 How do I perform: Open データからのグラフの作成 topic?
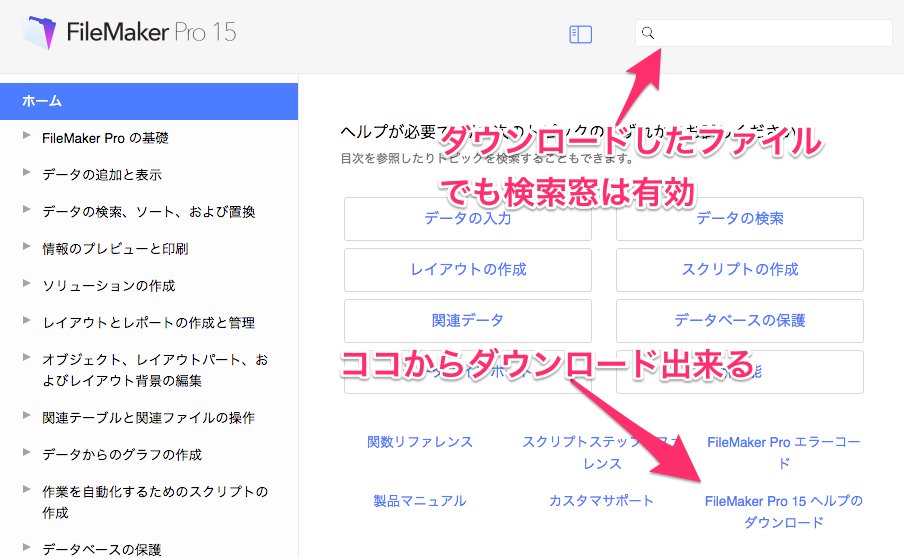pos(122,455)
